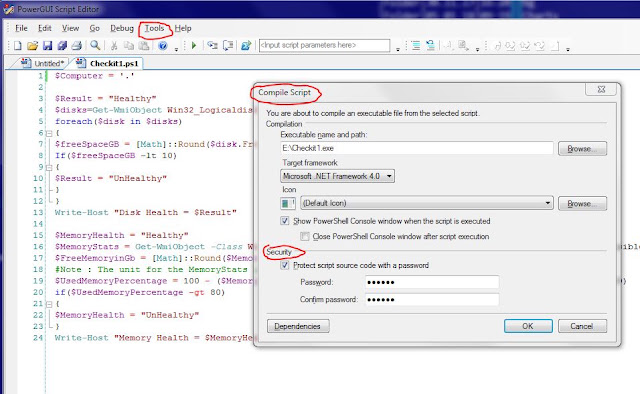The width and height of the screenshot is (640, 394).
Task: Collapse the code block at line 9
Action: (x=49, y=167)
